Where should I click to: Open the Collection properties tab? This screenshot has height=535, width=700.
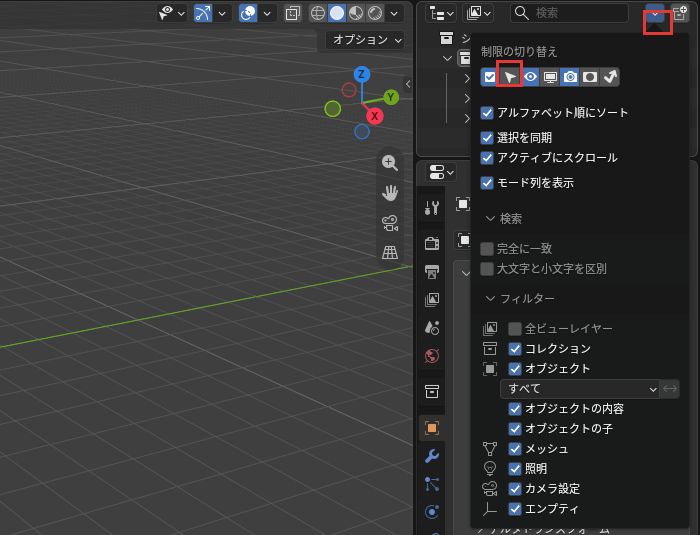point(432,392)
